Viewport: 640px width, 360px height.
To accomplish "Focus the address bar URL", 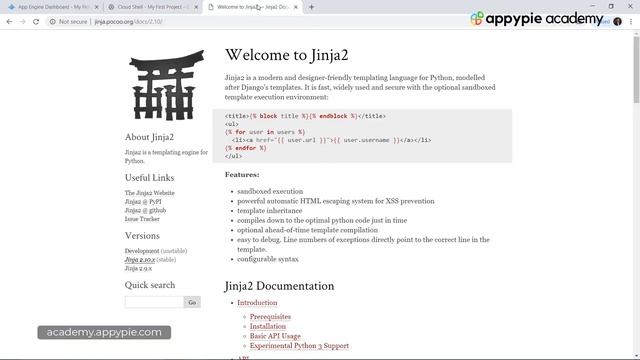I will pyautogui.click(x=129, y=22).
